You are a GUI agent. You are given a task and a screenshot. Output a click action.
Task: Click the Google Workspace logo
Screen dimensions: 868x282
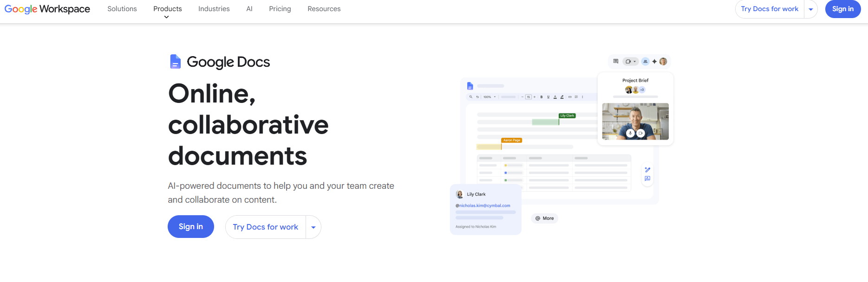pyautogui.click(x=47, y=9)
